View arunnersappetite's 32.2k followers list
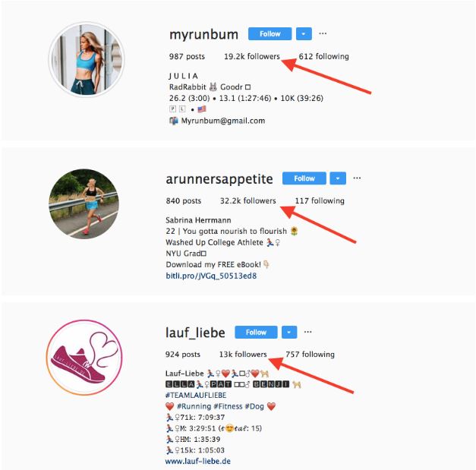 248,200
